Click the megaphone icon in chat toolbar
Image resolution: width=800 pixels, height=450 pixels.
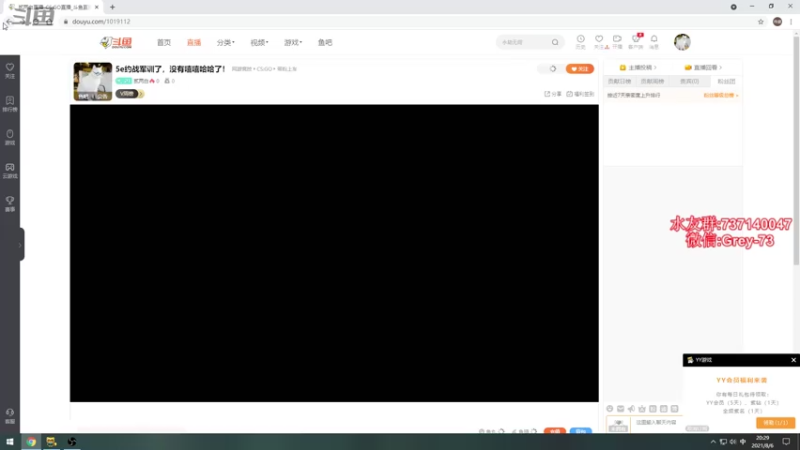coord(631,409)
